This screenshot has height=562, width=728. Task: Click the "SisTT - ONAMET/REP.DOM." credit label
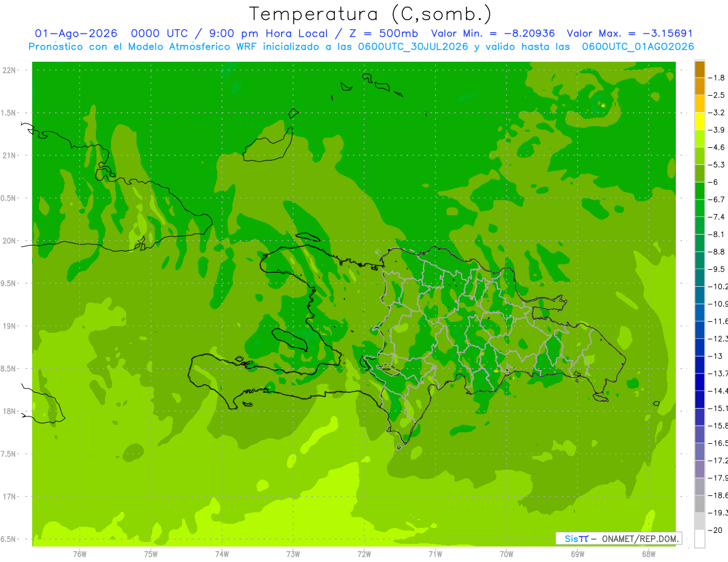(619, 538)
